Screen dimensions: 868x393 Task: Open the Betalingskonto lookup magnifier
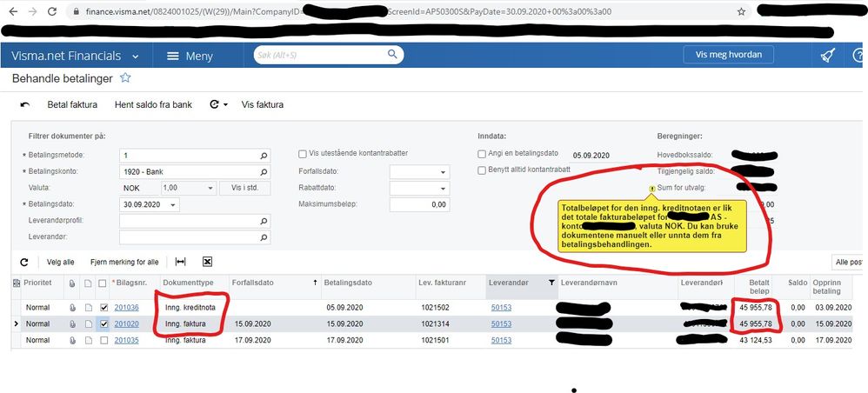click(x=264, y=172)
